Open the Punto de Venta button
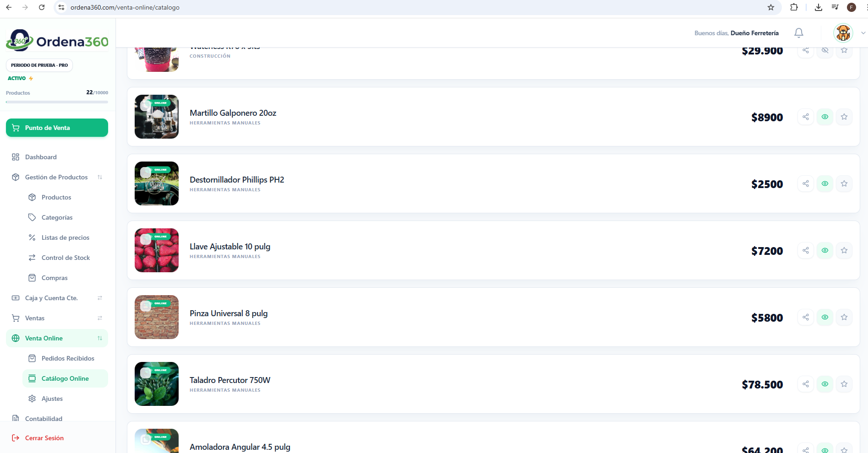 coord(57,128)
